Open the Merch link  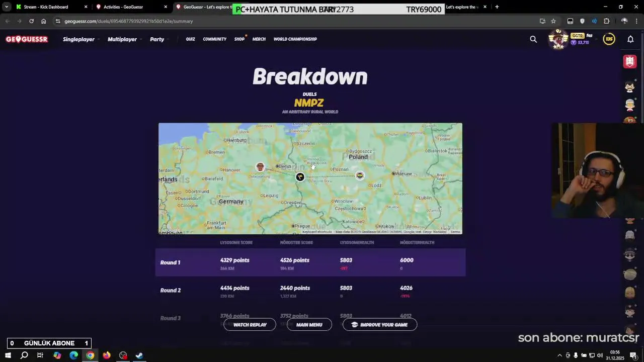tap(259, 39)
